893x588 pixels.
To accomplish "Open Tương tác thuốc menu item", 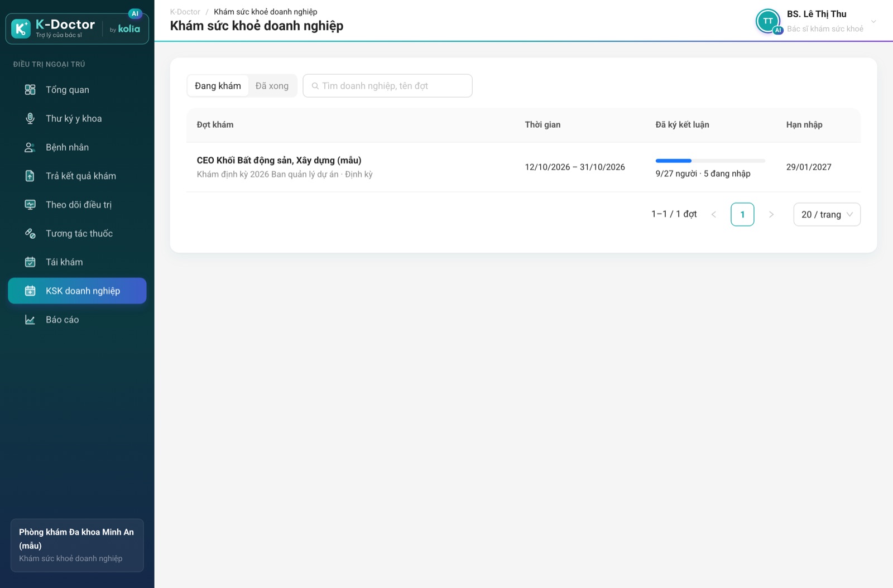I will tap(77, 233).
